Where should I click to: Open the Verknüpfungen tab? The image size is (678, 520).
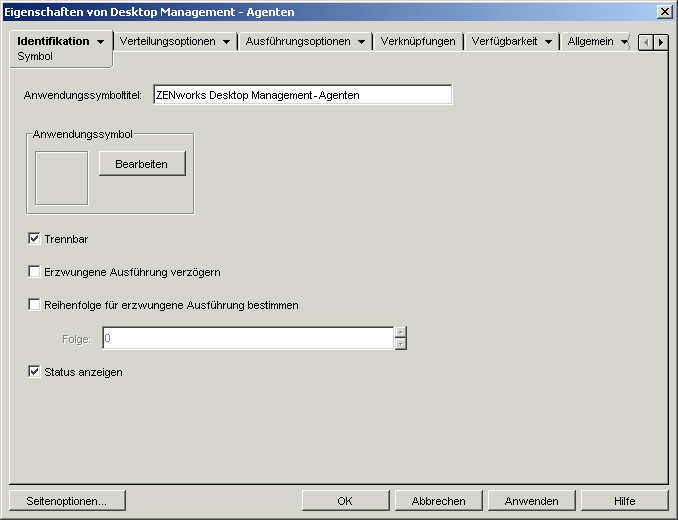tap(418, 41)
